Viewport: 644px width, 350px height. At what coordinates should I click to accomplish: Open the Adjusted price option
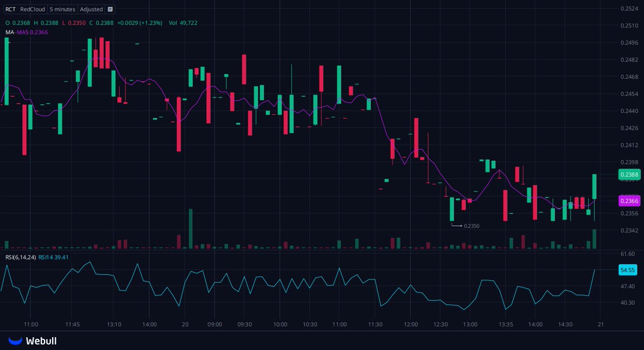(x=91, y=9)
